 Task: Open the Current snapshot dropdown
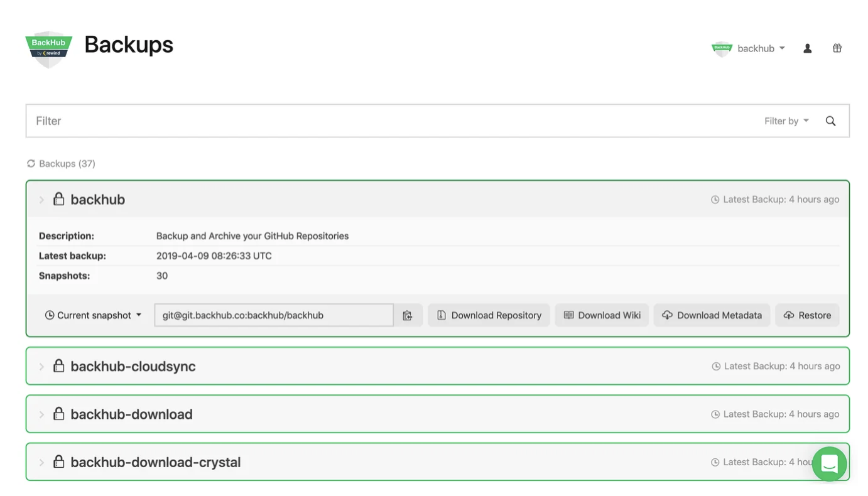pos(93,315)
